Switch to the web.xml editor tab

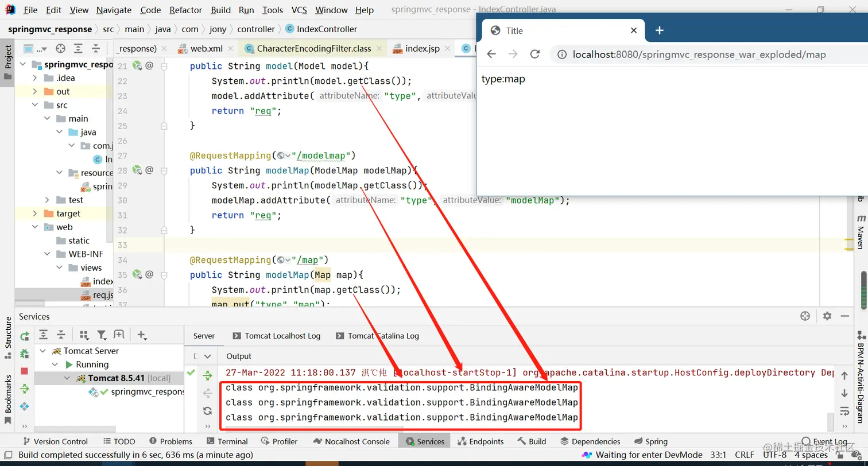click(x=206, y=49)
